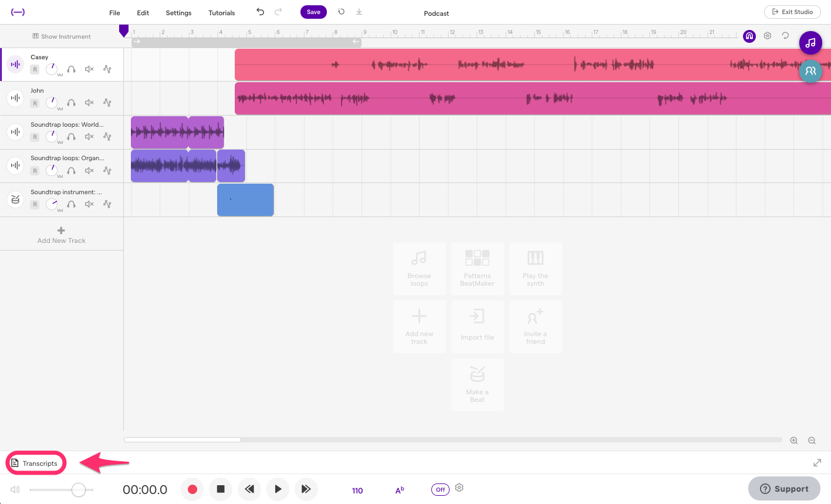Screen dimensions: 831x504
Task: Open the loops library music note button
Action: 810,43
